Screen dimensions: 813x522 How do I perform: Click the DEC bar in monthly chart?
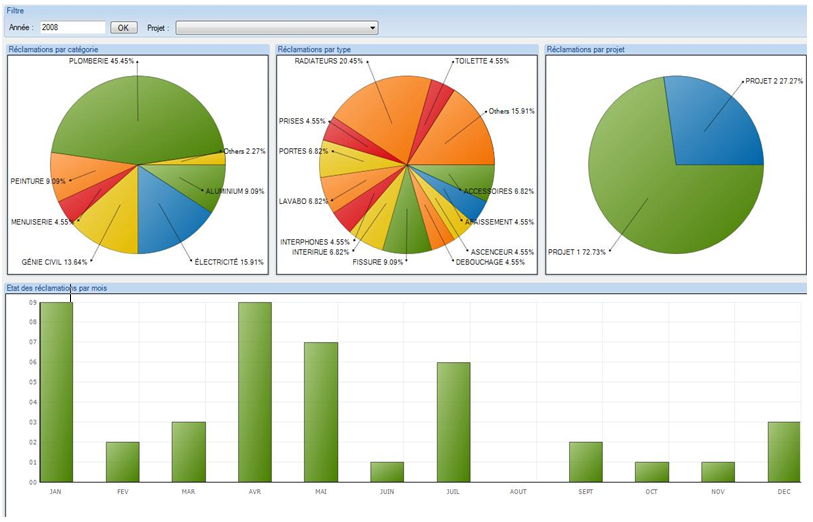pos(783,452)
